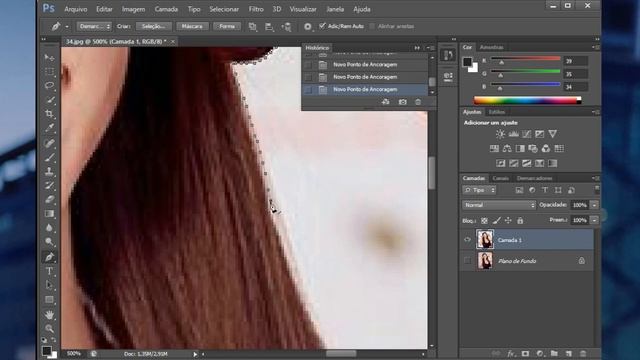Click the red R color slider
The width and height of the screenshot is (640, 360).
tap(525, 60)
